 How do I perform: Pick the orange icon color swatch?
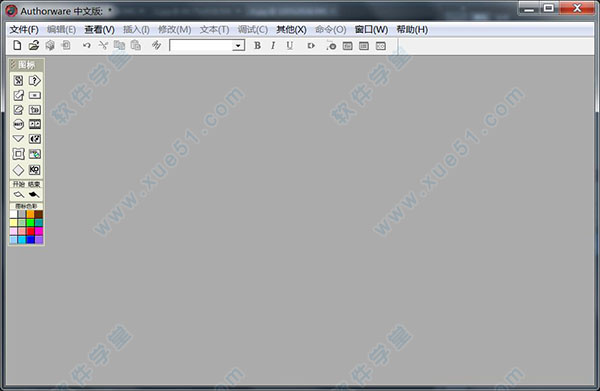[x=30, y=214]
